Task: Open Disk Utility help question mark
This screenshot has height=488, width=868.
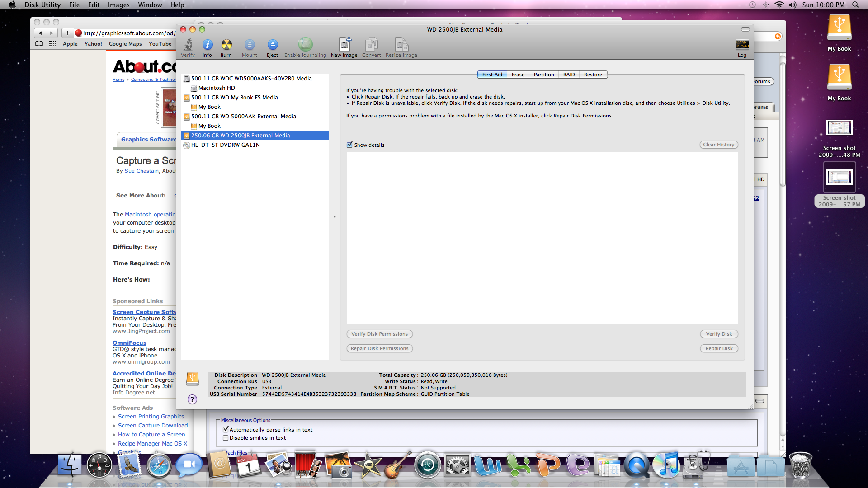Action: coord(192,399)
